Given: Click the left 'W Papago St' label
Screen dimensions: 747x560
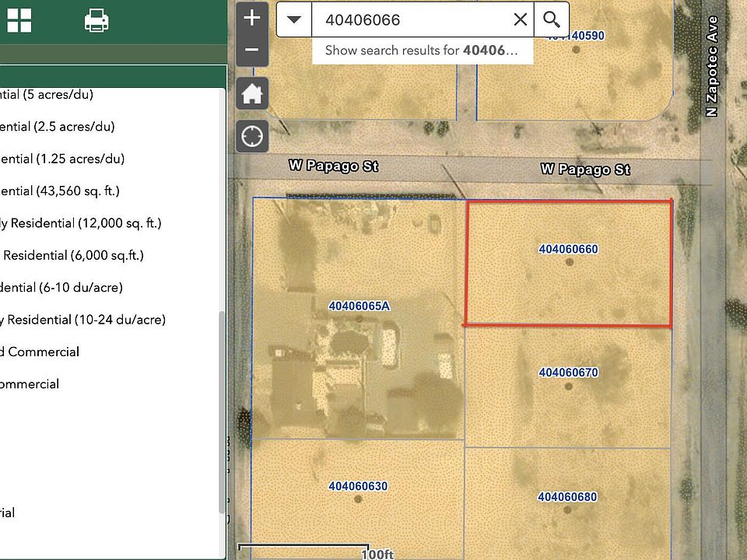Looking at the screenshot, I should (334, 166).
